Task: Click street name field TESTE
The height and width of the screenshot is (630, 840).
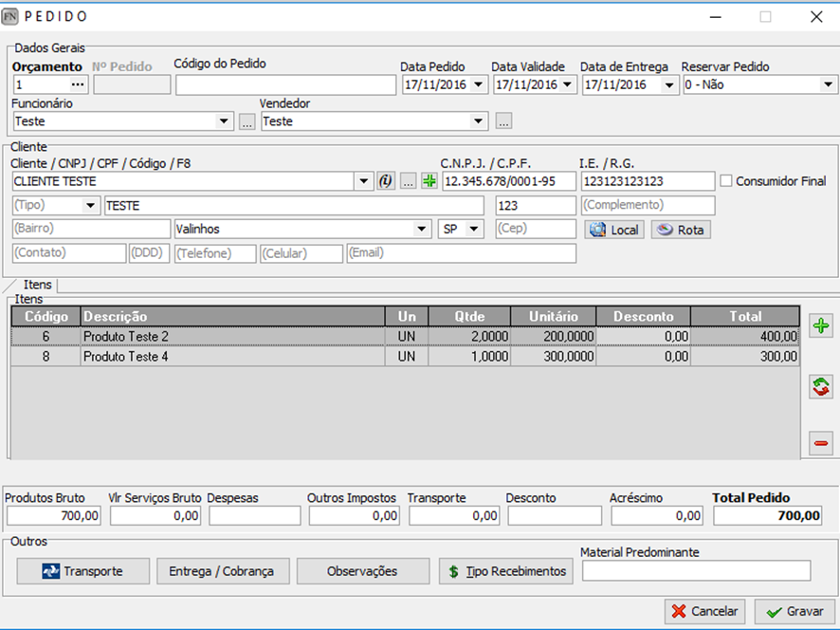Action: [294, 205]
